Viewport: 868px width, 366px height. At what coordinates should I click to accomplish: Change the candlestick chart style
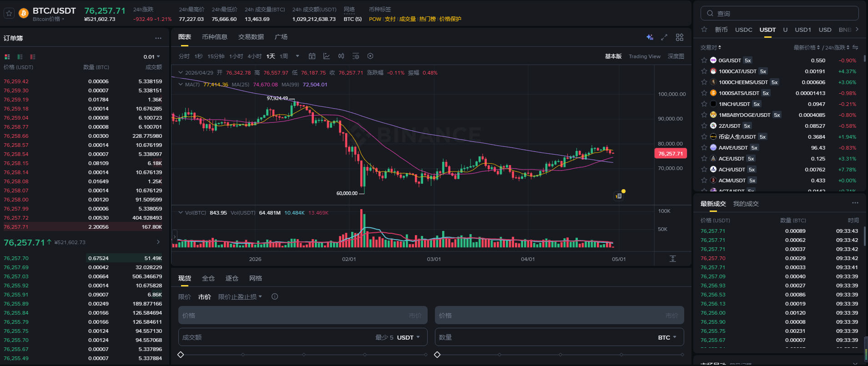[341, 56]
